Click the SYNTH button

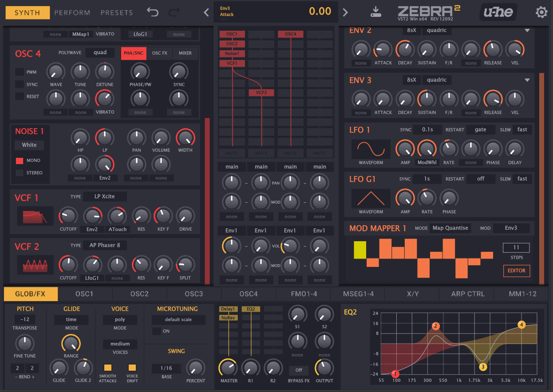pyautogui.click(x=27, y=12)
